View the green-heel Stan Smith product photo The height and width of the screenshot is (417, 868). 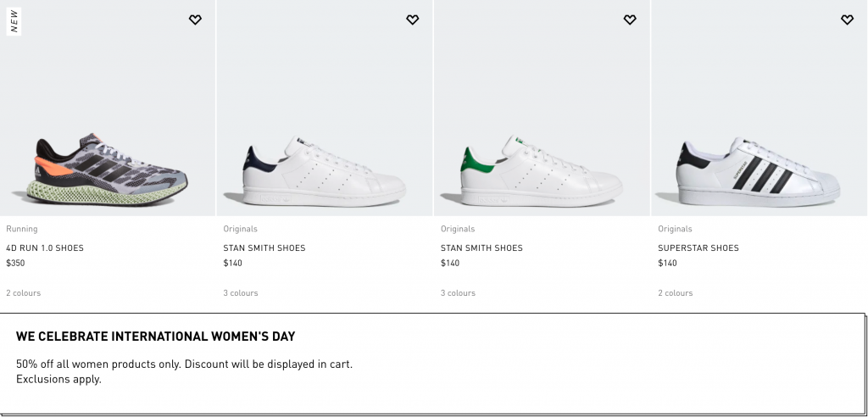(x=542, y=170)
